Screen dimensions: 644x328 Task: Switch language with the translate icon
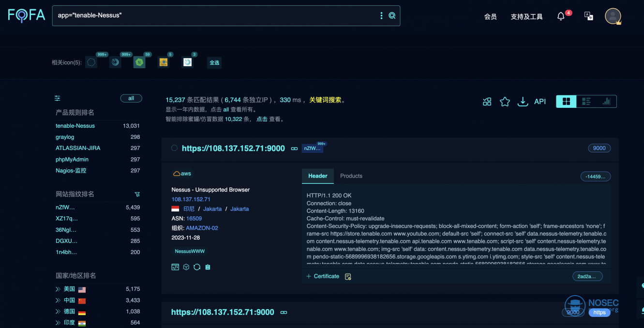tap(589, 16)
